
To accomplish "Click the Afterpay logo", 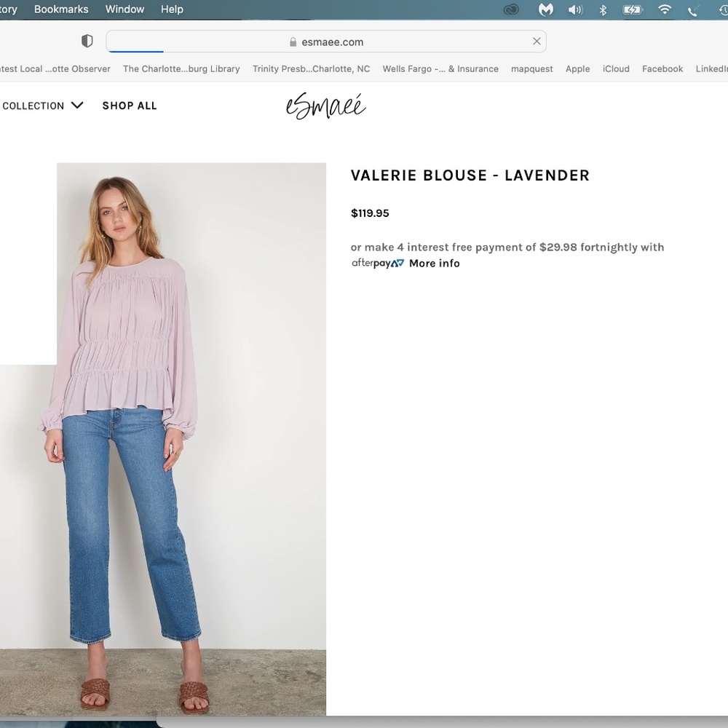I will [x=377, y=264].
